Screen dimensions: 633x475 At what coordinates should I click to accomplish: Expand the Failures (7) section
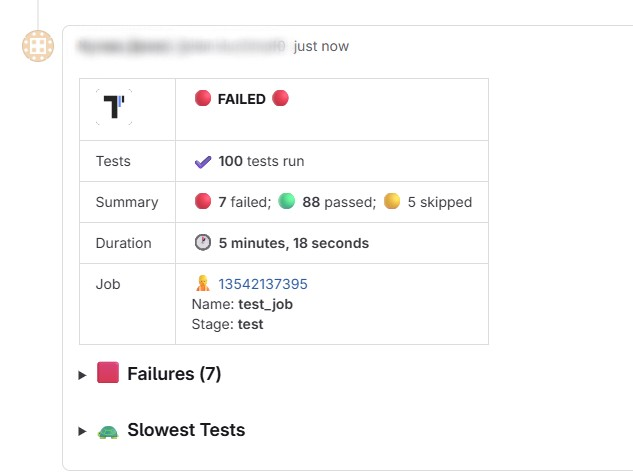point(83,375)
